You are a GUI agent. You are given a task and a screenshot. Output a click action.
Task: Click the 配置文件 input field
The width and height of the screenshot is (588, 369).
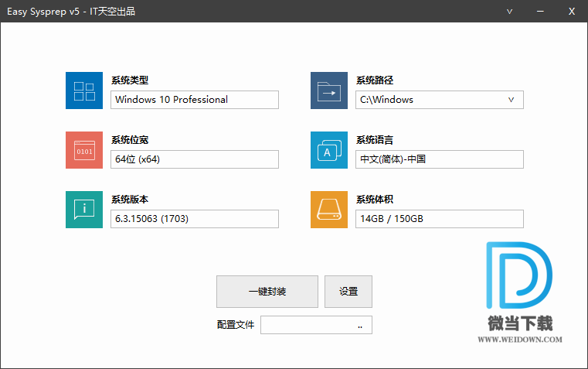pyautogui.click(x=316, y=325)
